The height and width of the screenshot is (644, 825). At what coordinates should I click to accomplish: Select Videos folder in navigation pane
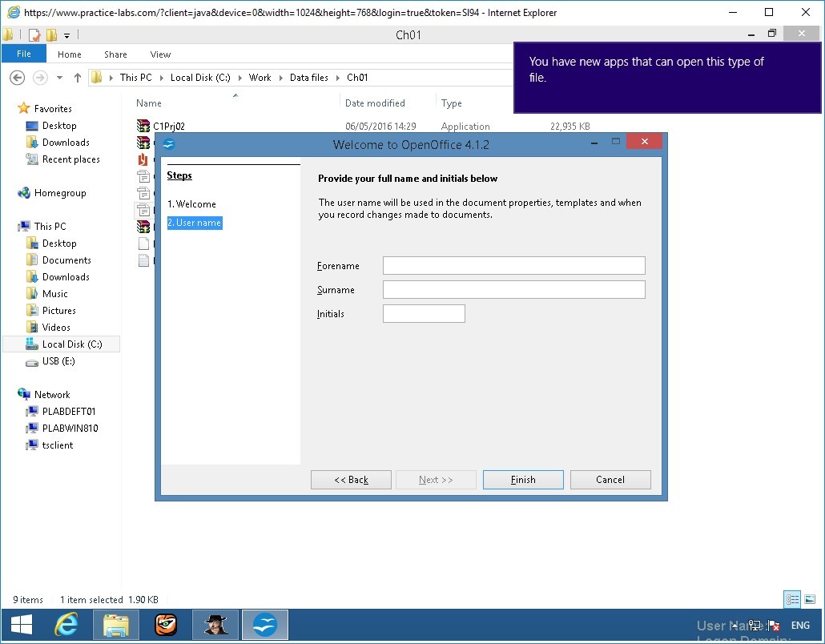(x=56, y=328)
